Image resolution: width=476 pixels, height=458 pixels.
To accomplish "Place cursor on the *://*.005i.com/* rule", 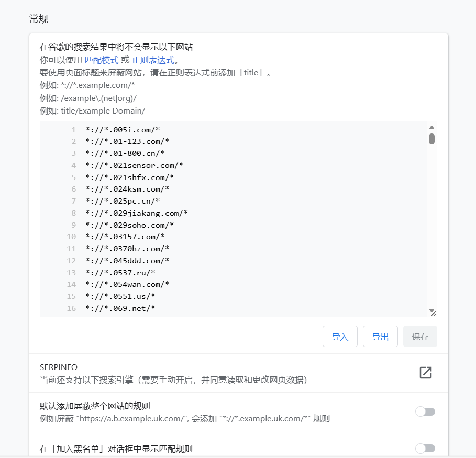I will [x=124, y=129].
